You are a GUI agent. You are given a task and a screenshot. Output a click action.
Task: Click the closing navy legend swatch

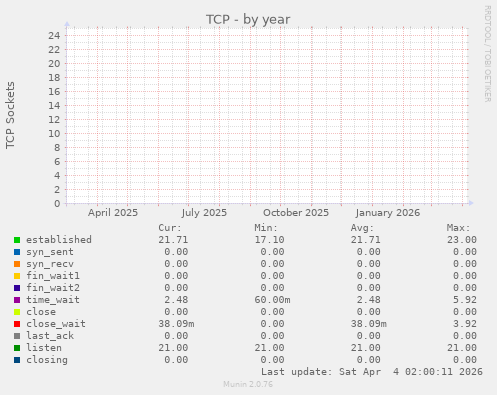coord(17,360)
